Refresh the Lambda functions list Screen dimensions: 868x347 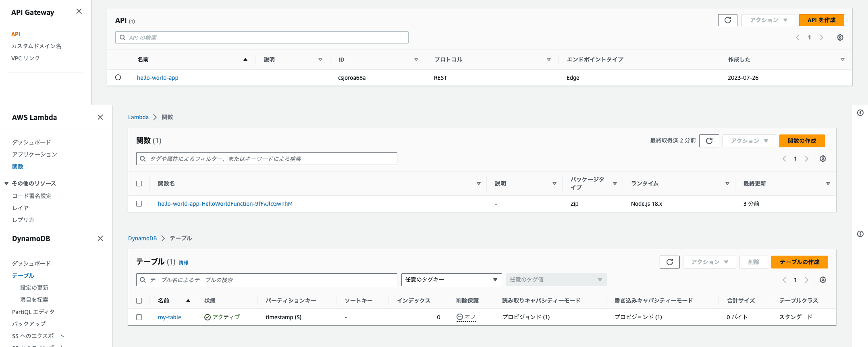709,141
